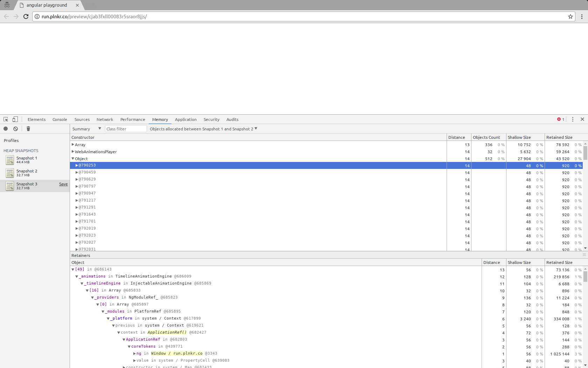This screenshot has height=368, width=588.
Task: Open Chrome's customize and control menu
Action: click(582, 16)
